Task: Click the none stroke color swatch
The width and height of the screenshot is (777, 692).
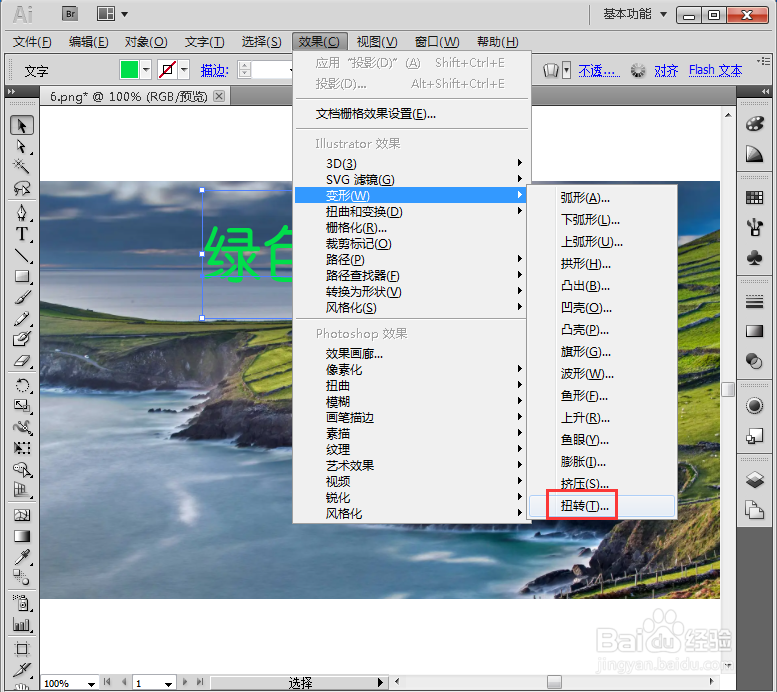Action: click(167, 70)
